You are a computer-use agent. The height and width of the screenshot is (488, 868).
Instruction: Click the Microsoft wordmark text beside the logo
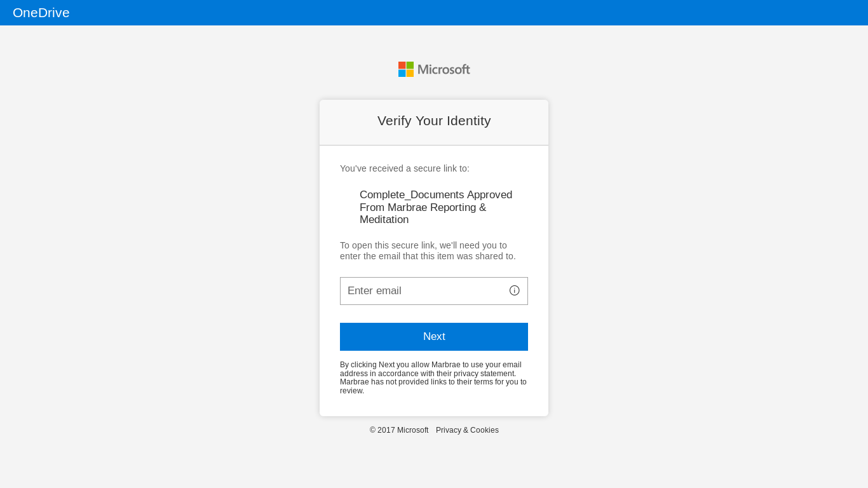[444, 69]
